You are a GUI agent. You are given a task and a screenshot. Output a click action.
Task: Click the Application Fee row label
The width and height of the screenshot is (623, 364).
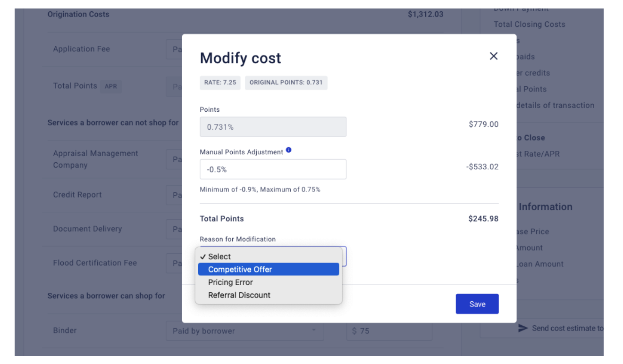[82, 49]
